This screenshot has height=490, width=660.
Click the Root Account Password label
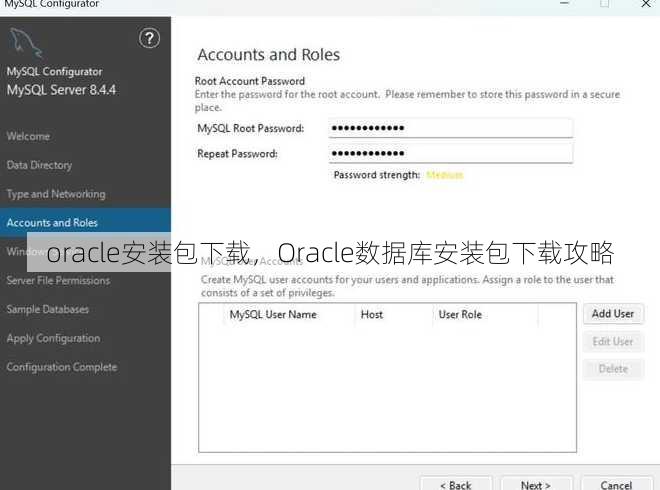250,81
